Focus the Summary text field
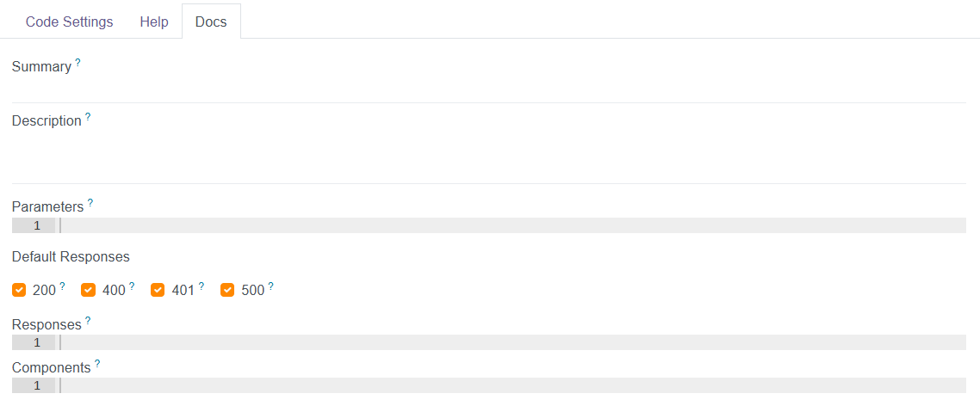Image resolution: width=980 pixels, height=406 pixels. point(488,89)
